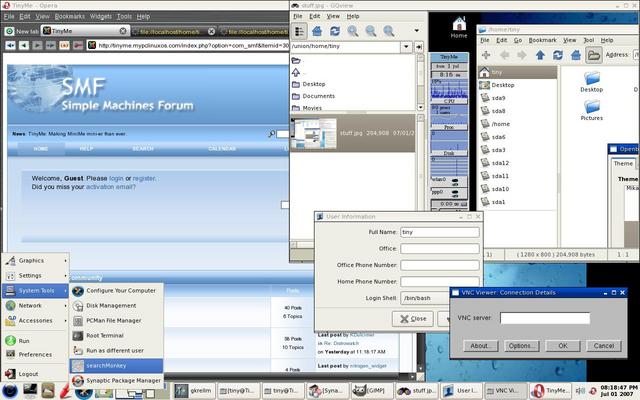Screen dimensions: 640x400
Task: Click the Home desktop icon
Action: (459, 28)
